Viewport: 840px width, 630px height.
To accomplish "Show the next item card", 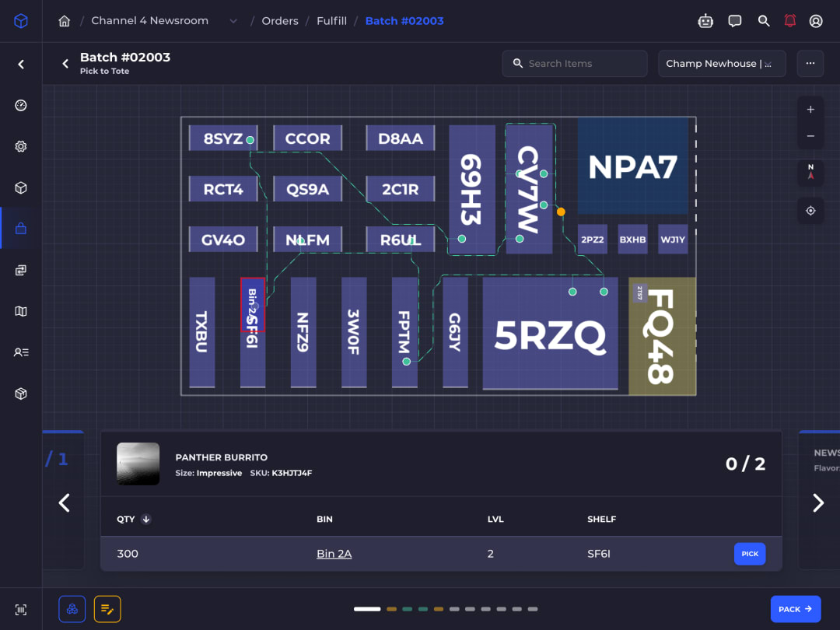I will click(818, 502).
